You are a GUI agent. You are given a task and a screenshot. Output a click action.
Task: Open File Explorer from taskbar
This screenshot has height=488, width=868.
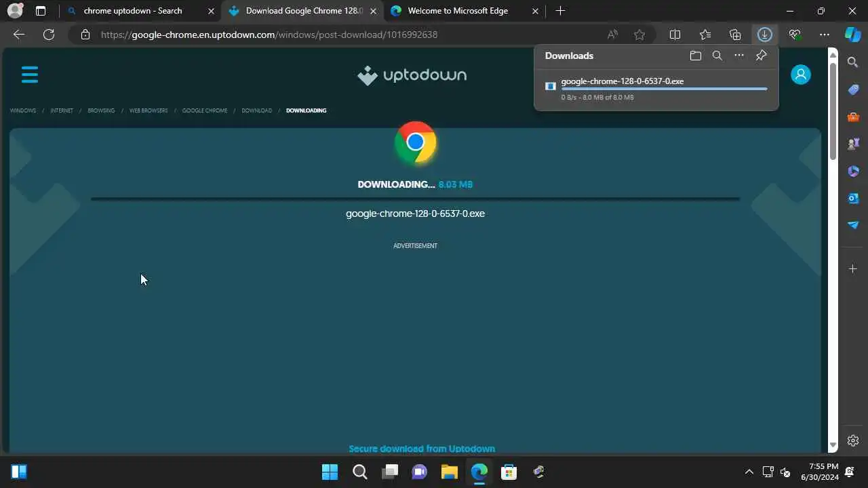(450, 472)
